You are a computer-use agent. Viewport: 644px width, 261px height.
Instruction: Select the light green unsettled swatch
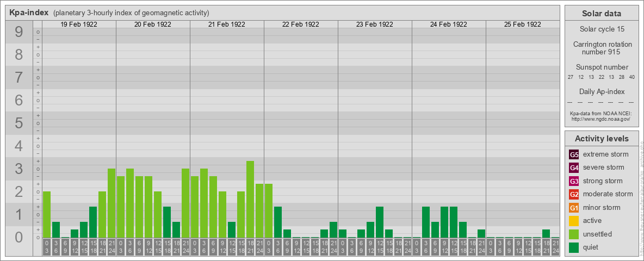click(574, 234)
